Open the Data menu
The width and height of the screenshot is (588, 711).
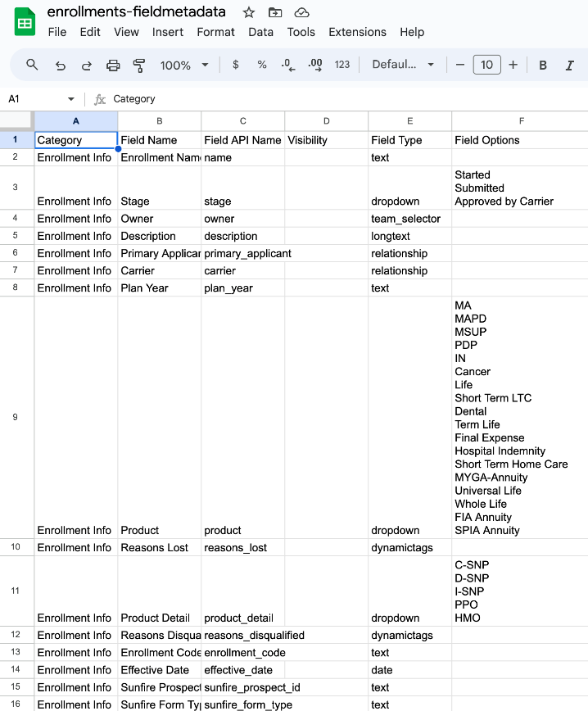click(x=260, y=32)
